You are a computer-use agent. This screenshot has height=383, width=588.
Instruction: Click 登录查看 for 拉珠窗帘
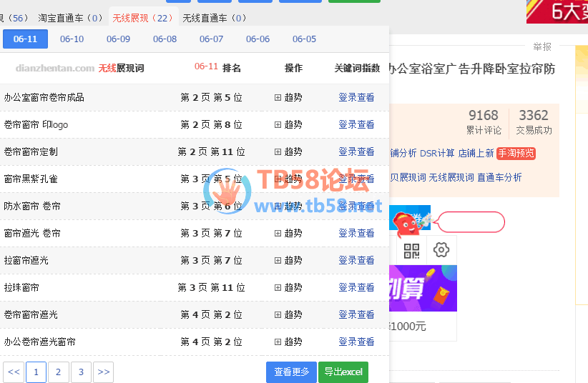click(x=357, y=287)
